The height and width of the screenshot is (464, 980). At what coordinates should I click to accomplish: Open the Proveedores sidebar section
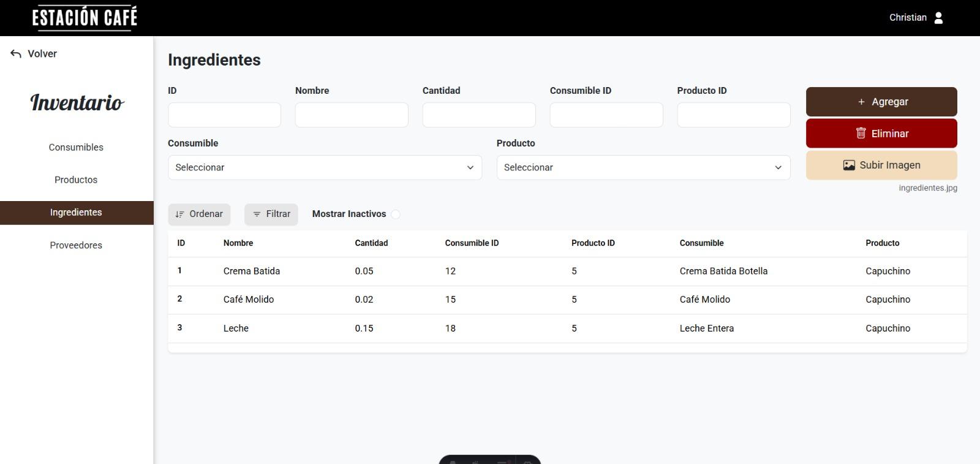tap(76, 245)
